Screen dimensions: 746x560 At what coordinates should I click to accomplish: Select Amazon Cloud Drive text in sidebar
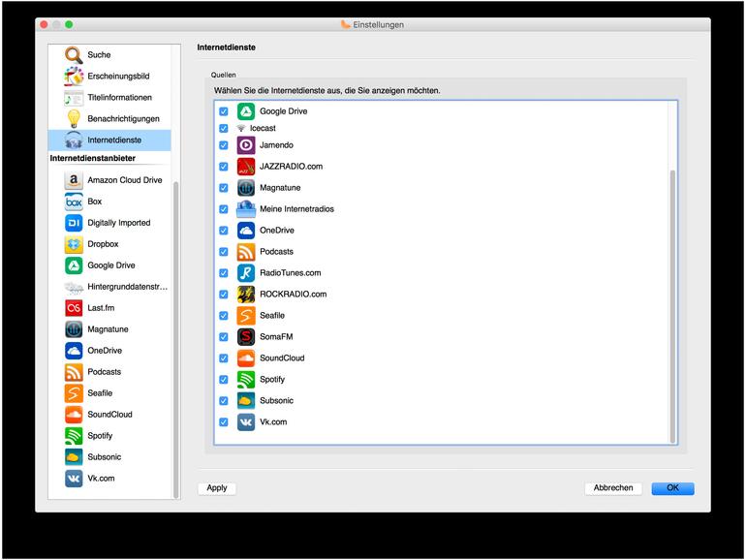[125, 180]
